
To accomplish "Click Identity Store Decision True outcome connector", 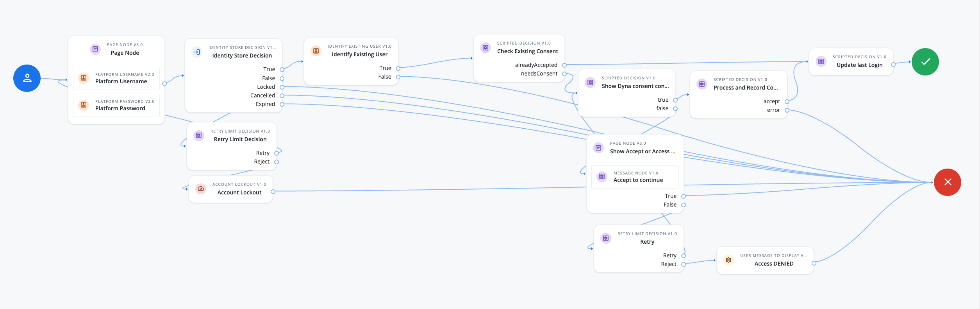I will click(x=282, y=70).
